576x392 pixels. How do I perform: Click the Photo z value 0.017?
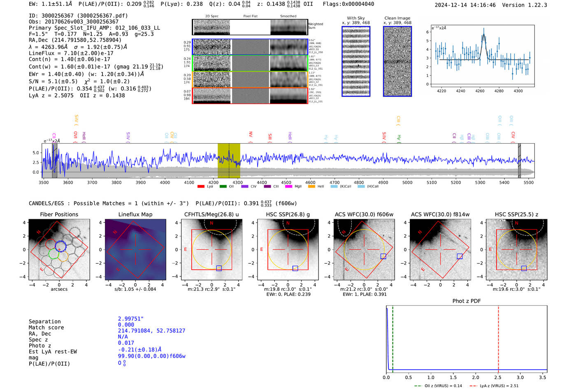point(126,343)
